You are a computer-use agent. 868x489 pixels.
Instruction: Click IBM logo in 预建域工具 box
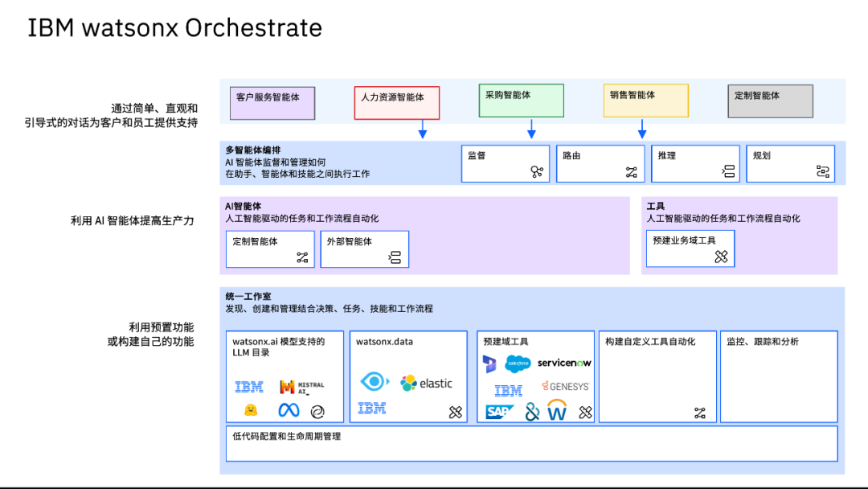(508, 391)
